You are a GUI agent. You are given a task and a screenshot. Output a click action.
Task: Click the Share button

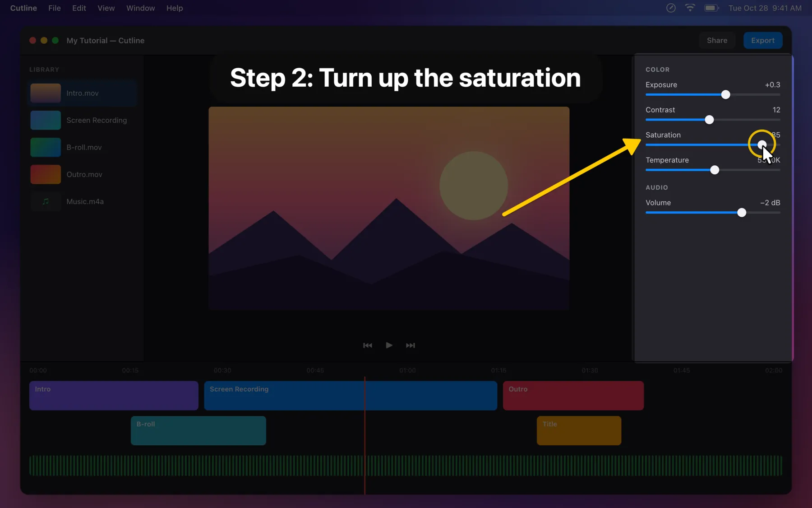point(717,40)
